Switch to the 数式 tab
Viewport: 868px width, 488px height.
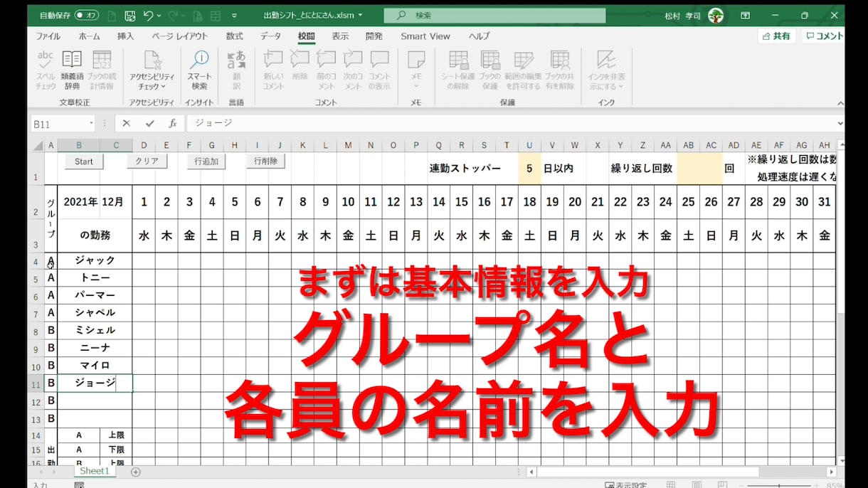234,36
